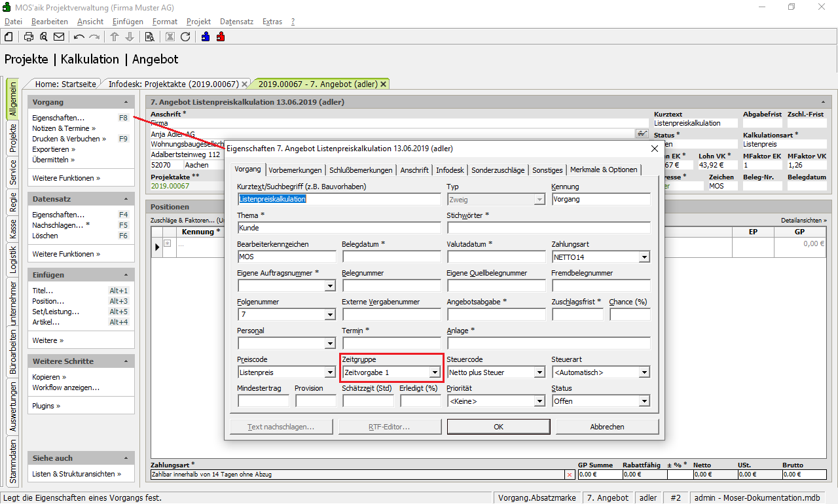Screen dimensions: 838x504
Task: Open the Zeitgruppe dropdown
Action: [434, 372]
